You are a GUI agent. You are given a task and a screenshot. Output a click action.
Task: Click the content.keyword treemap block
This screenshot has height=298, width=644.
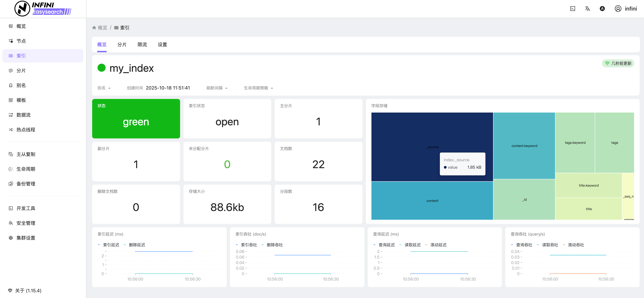coord(524,146)
